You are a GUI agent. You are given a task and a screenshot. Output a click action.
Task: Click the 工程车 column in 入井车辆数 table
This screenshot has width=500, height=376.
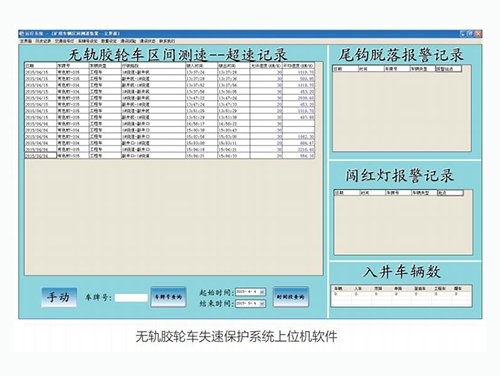coord(441,289)
